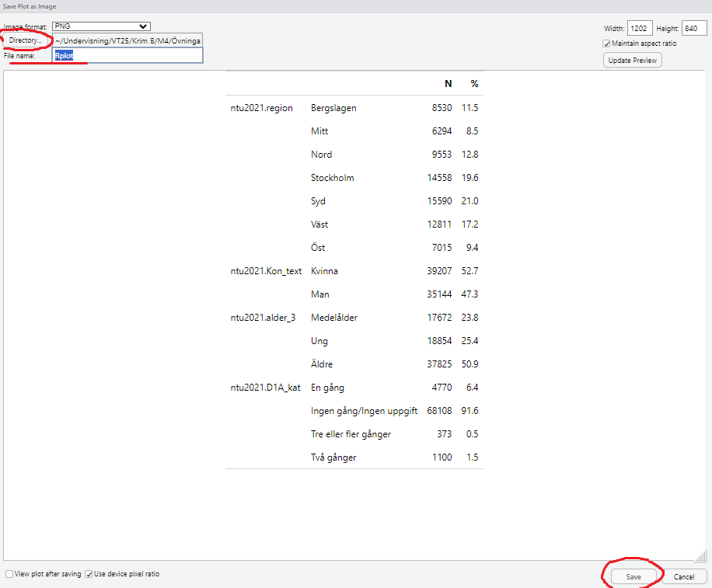Click the N column header in preview
This screenshot has width=712, height=588.
(448, 84)
